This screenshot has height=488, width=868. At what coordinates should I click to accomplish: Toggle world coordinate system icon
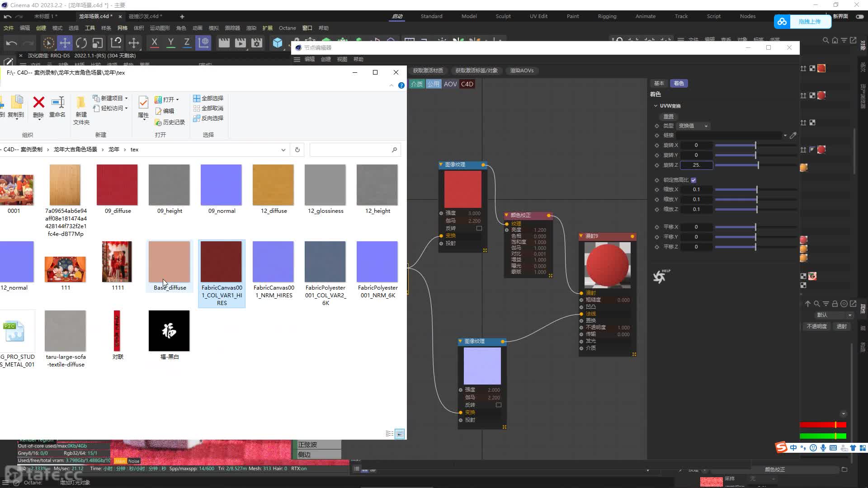tap(203, 43)
